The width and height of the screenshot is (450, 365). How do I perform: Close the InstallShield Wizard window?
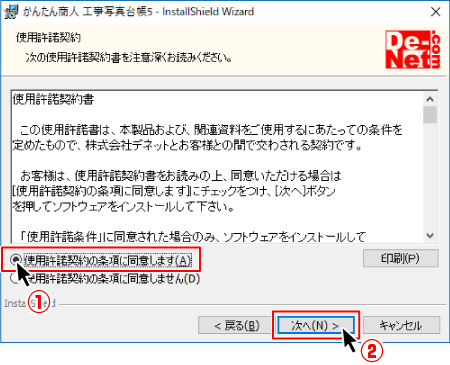[436, 12]
